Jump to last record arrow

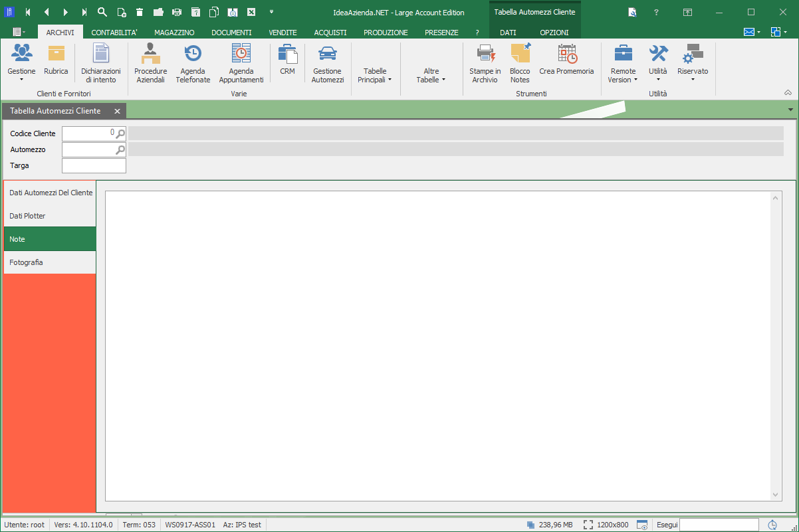click(x=84, y=12)
